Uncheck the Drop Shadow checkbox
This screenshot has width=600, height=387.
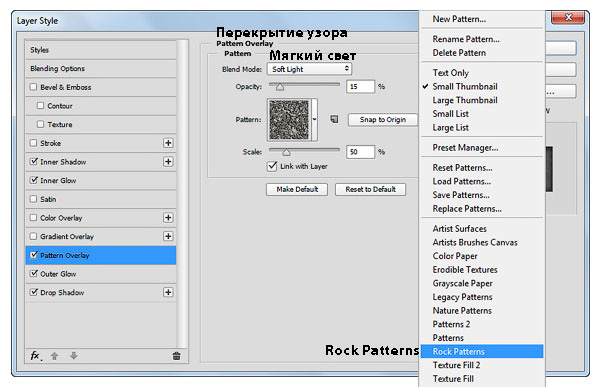pyautogui.click(x=34, y=292)
